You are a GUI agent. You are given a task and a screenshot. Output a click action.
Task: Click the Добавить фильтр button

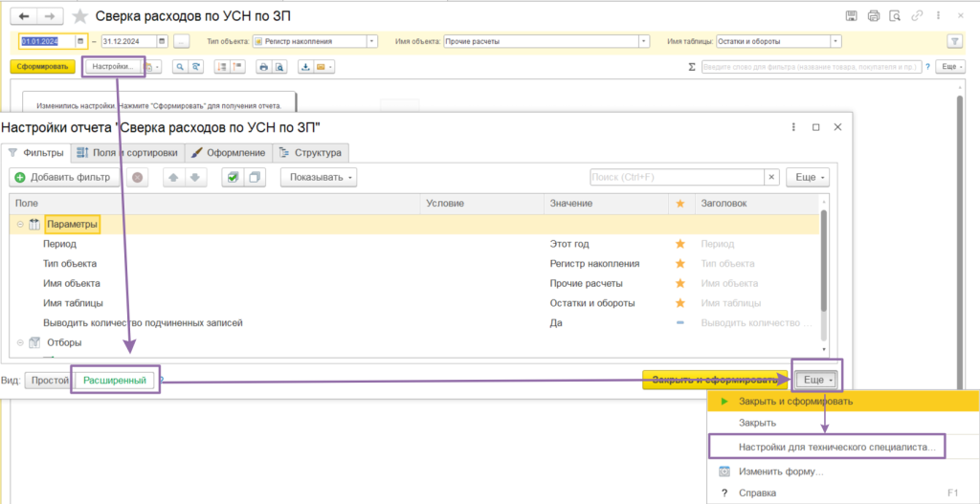click(x=64, y=177)
